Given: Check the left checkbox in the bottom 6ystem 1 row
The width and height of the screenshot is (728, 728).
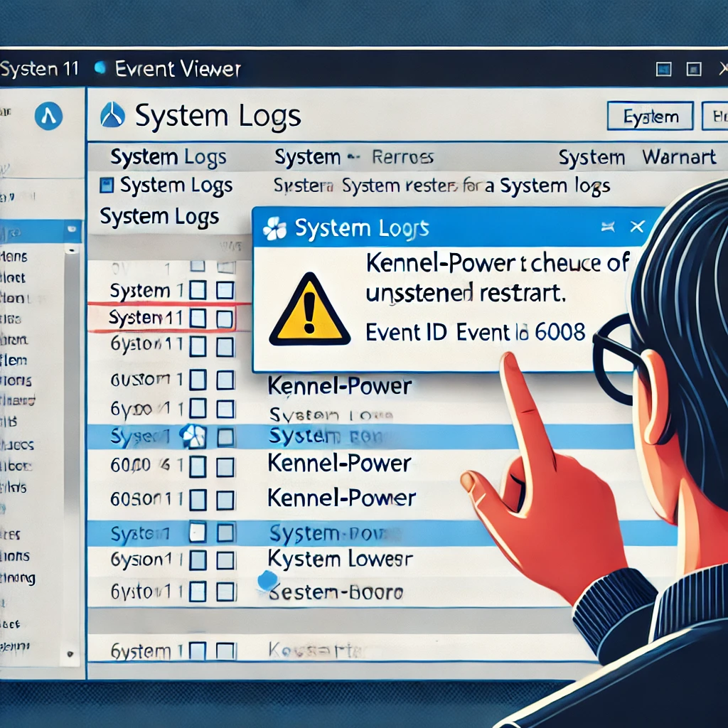Looking at the screenshot, I should tap(198, 651).
